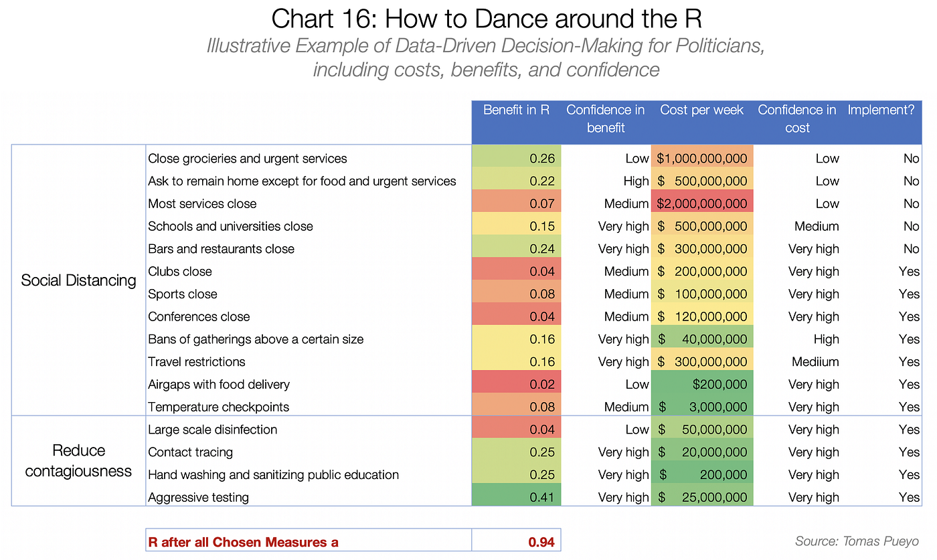The width and height of the screenshot is (937, 560).
Task: Select the 'Most services close' row label
Action: click(x=202, y=203)
